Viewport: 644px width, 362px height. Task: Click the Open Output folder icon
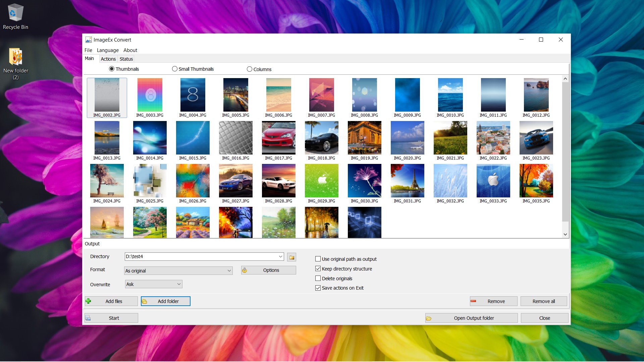click(x=429, y=318)
